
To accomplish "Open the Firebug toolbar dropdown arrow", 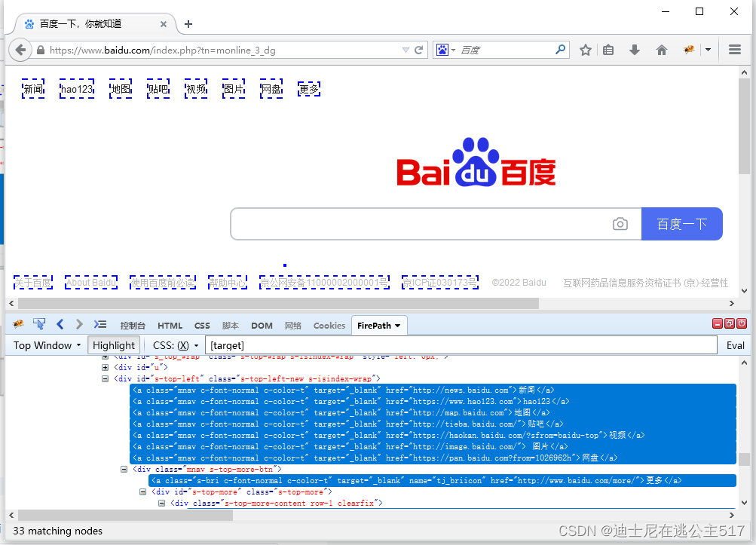I will click(x=708, y=50).
